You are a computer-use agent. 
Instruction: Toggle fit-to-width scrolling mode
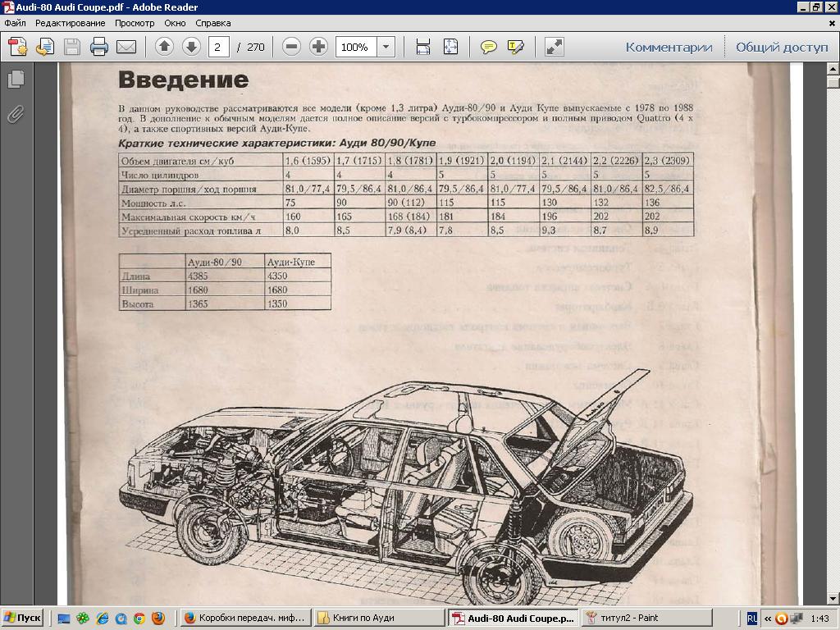(423, 47)
